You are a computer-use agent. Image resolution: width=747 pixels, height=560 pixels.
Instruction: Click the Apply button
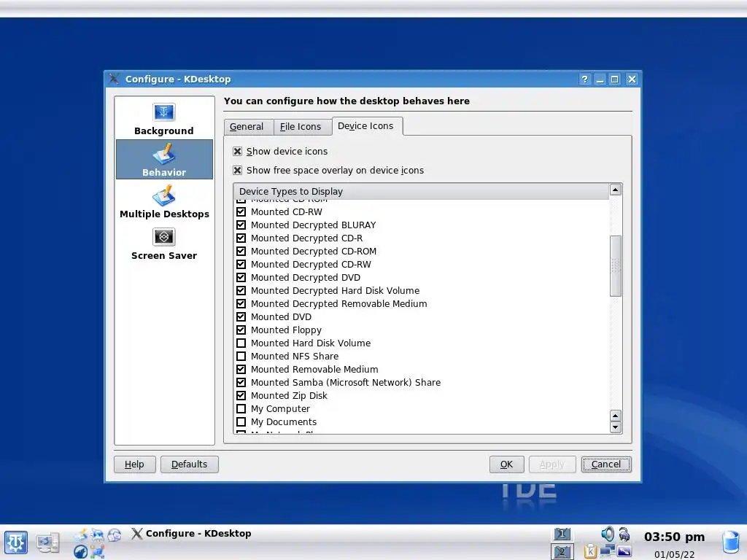(552, 464)
